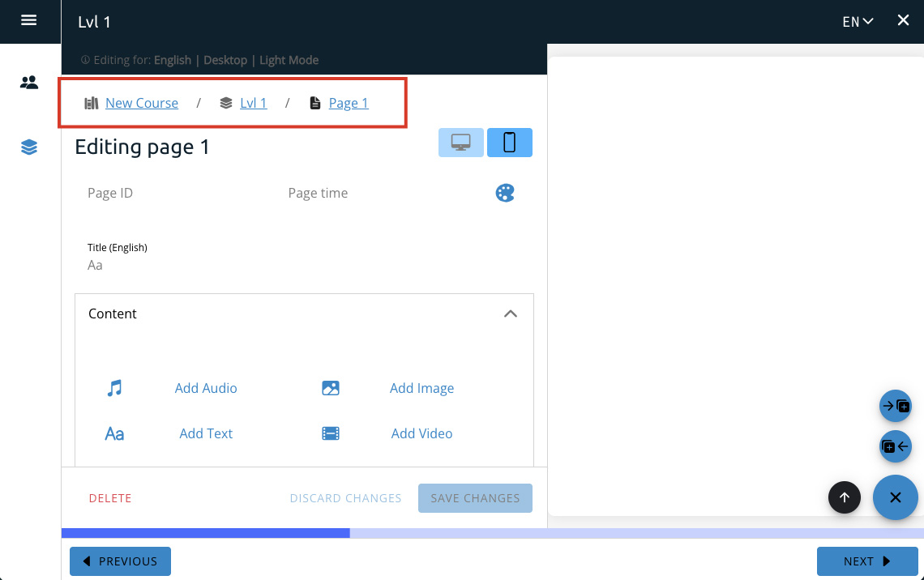Open the Lvl 1 breadcrumb link
The image size is (924, 580).
click(x=253, y=103)
